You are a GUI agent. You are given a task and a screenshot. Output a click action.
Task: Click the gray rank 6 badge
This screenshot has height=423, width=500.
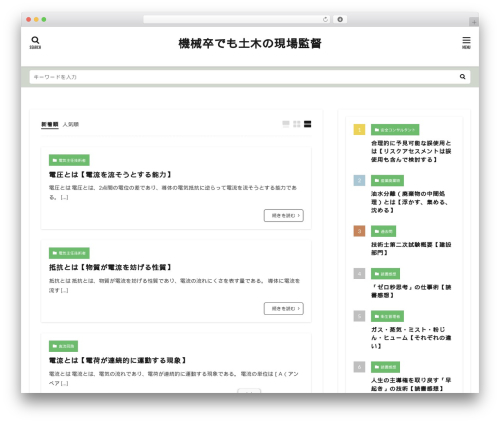(359, 367)
